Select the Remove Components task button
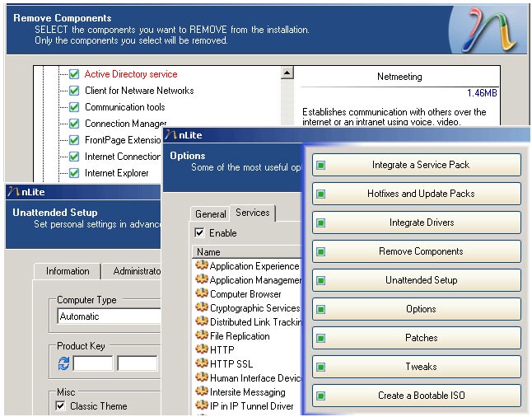This screenshot has width=532, height=417. (x=417, y=251)
